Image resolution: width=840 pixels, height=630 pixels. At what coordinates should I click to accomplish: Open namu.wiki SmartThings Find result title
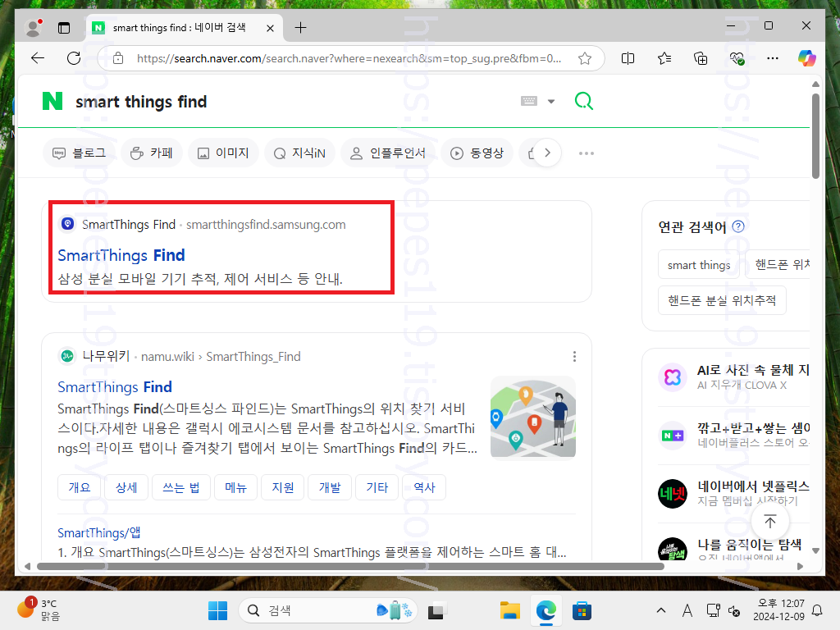click(x=115, y=387)
